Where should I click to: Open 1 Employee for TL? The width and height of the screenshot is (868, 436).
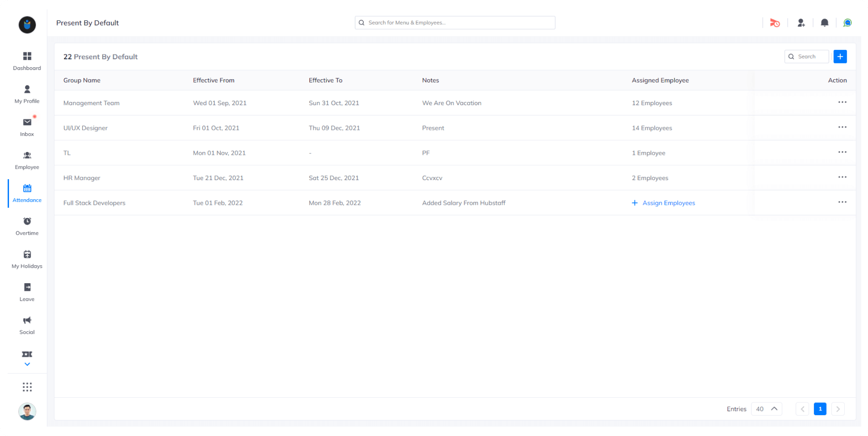click(x=648, y=153)
